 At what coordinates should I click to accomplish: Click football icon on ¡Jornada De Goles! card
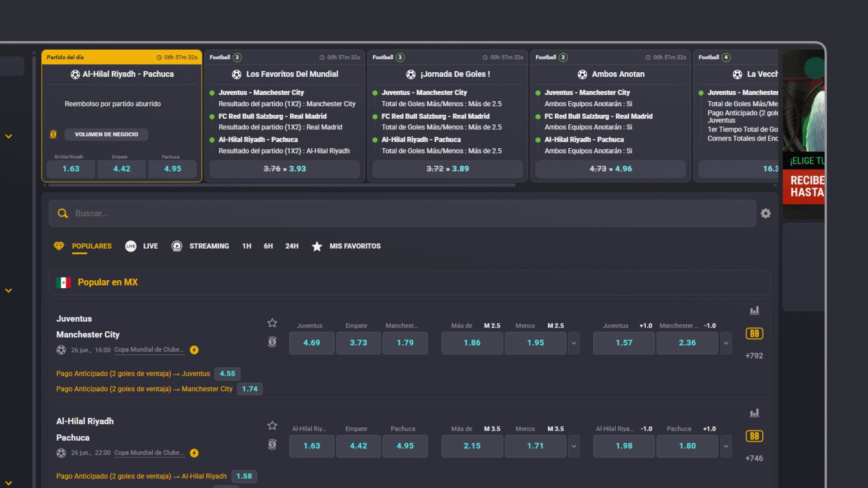410,74
